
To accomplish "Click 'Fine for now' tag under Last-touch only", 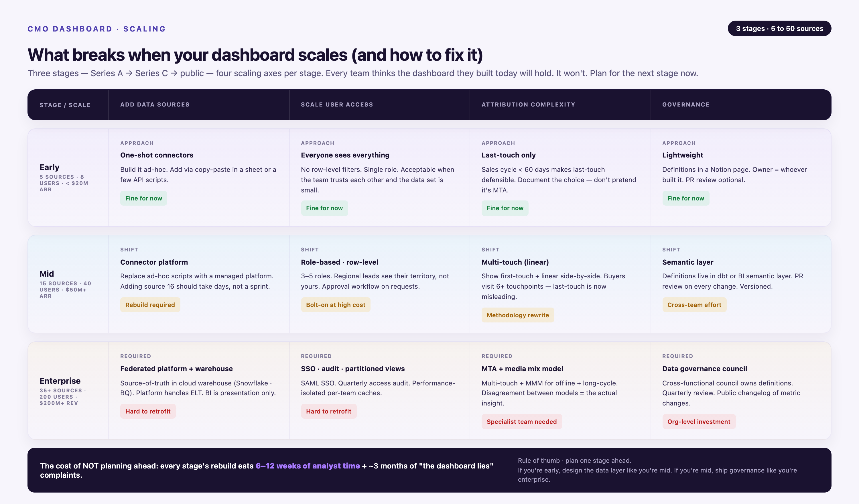I will click(505, 208).
